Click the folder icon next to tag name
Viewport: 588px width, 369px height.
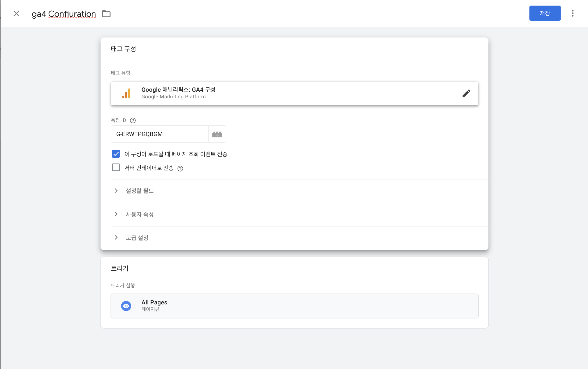coord(106,14)
